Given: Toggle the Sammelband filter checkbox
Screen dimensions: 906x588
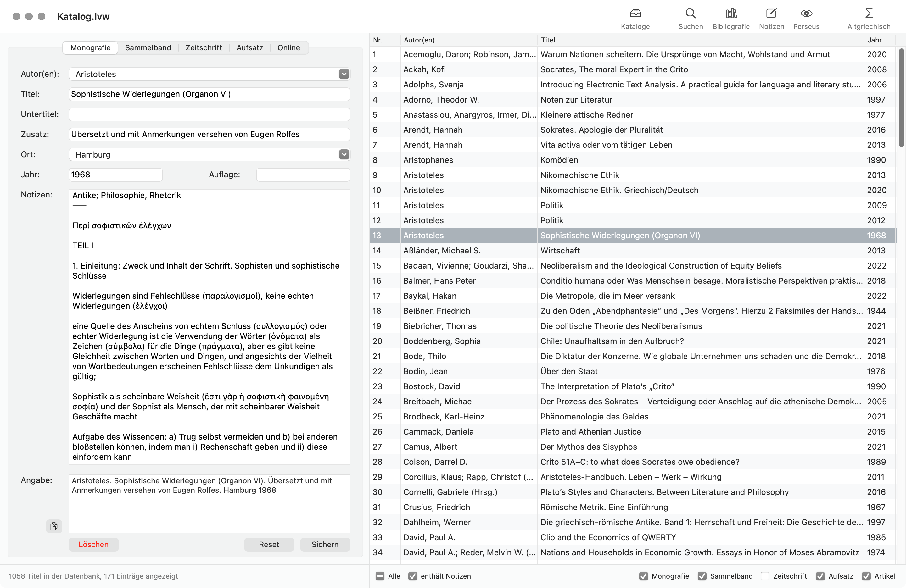Looking at the screenshot, I should (x=702, y=576).
